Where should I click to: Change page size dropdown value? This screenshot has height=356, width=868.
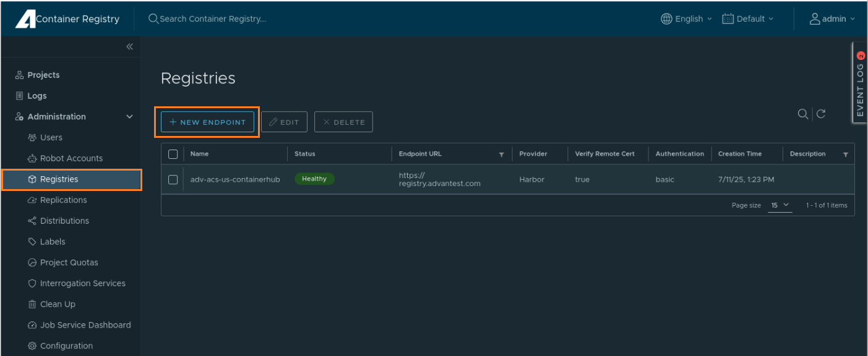coord(780,205)
